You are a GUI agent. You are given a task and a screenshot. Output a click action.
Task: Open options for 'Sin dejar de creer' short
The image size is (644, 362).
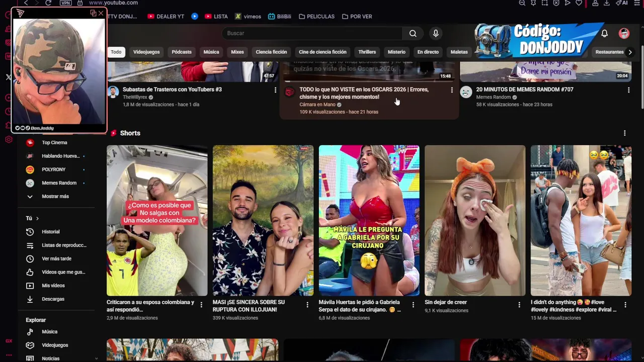519,305
